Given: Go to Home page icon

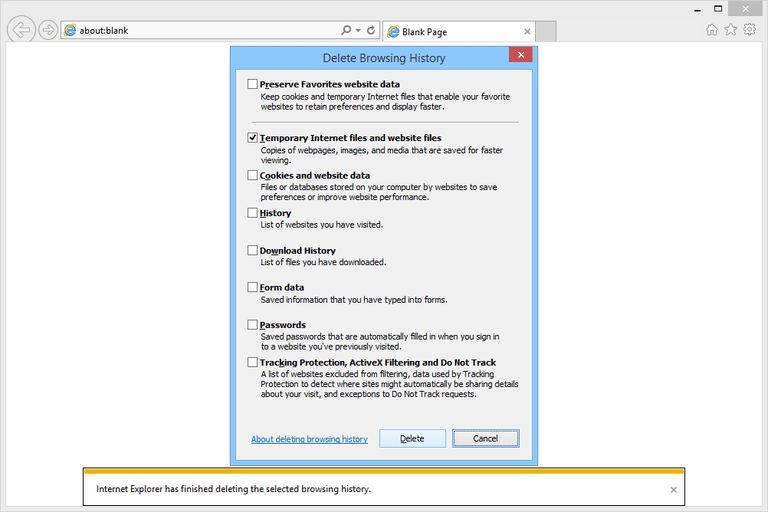Looking at the screenshot, I should pyautogui.click(x=712, y=30).
